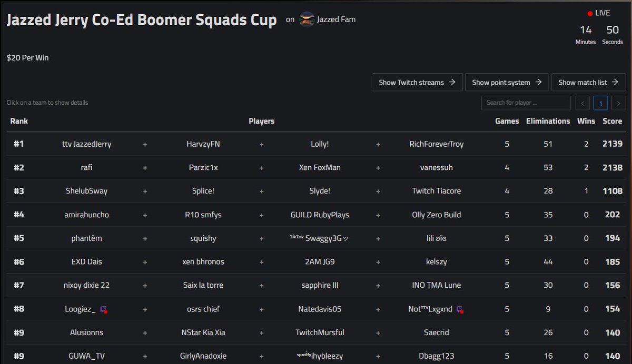Image resolution: width=632 pixels, height=364 pixels.
Task: Click the Rank column header
Action: [x=19, y=121]
